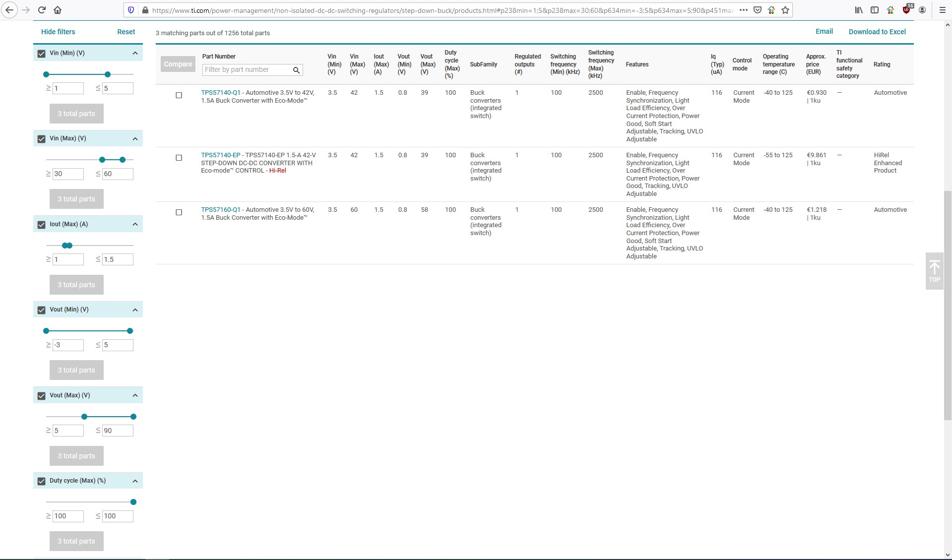The image size is (952, 560).
Task: Uncheck the Duty cycle (Max) filter checkbox
Action: point(42,481)
